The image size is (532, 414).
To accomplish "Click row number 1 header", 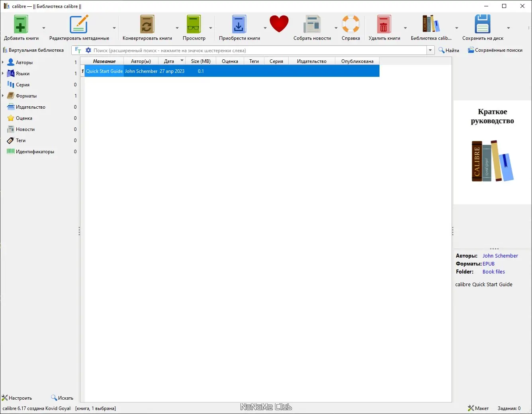I will [x=82, y=71].
